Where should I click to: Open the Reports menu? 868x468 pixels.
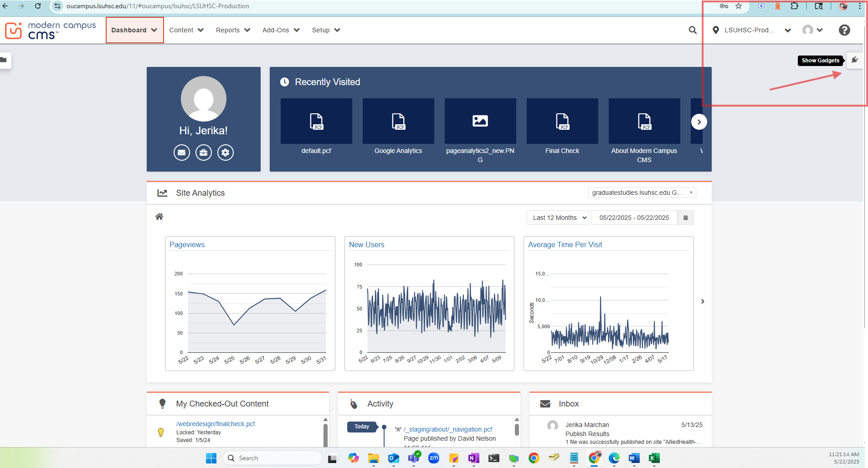point(233,30)
